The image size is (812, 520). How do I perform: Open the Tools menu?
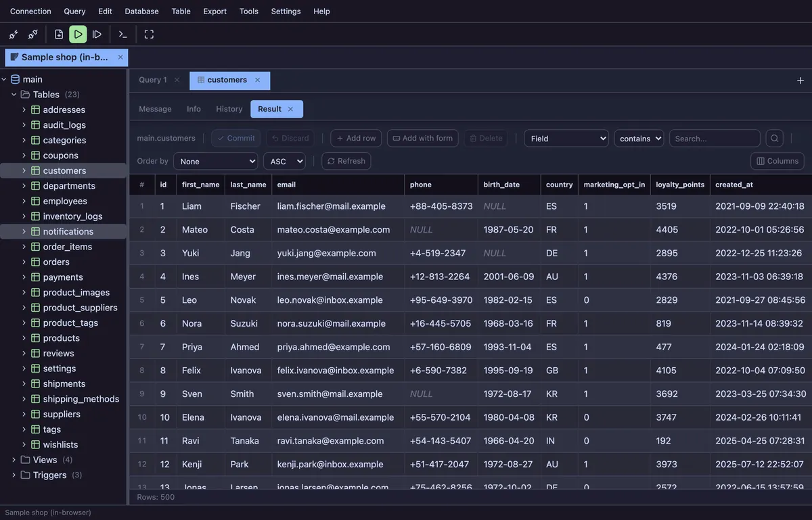249,11
